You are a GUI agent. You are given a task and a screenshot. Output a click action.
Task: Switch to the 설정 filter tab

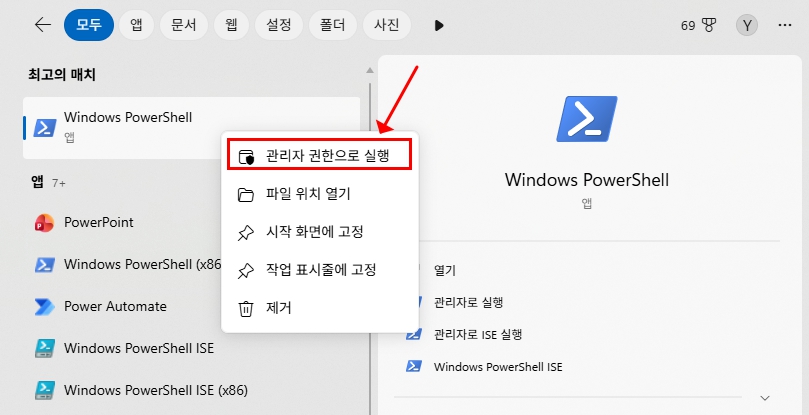pos(279,25)
